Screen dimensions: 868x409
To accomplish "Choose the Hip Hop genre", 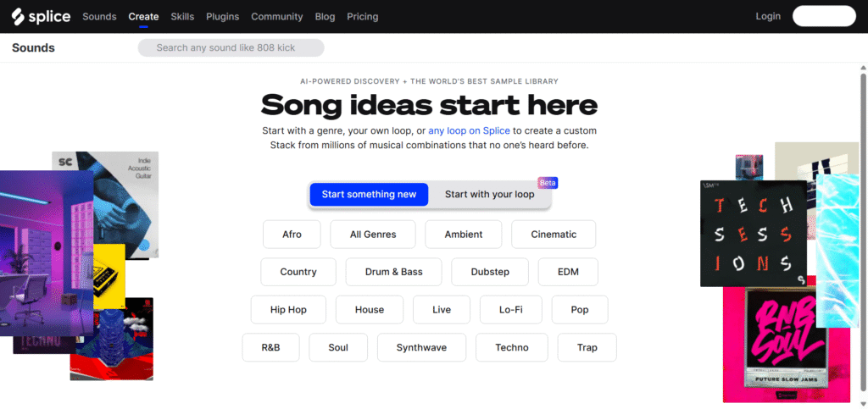I will tap(288, 310).
